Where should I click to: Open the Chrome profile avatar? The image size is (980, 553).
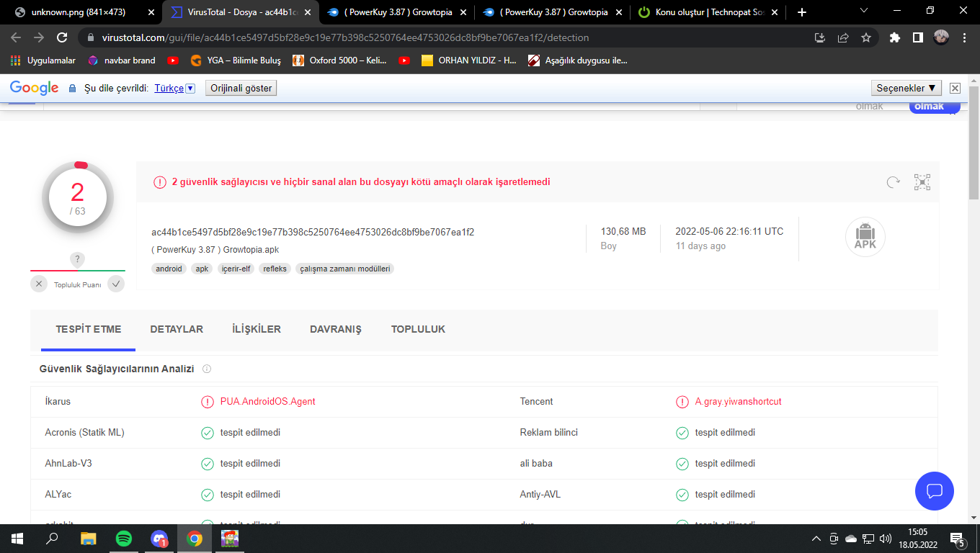point(941,37)
